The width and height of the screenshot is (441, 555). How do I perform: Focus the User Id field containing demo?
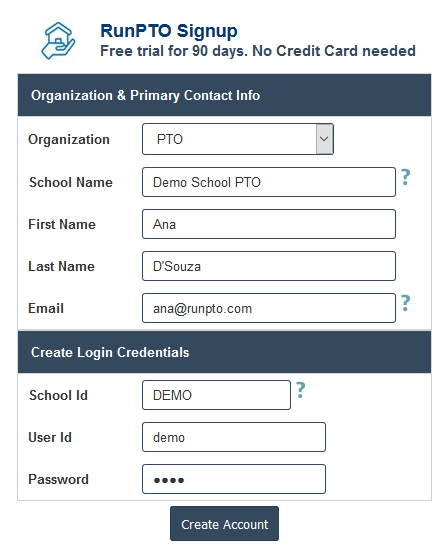click(x=234, y=437)
